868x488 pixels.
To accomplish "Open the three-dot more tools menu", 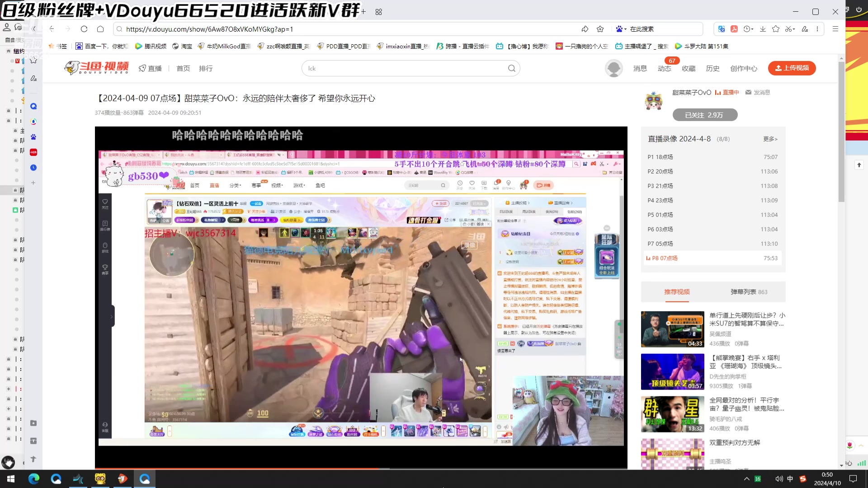I will tap(817, 29).
